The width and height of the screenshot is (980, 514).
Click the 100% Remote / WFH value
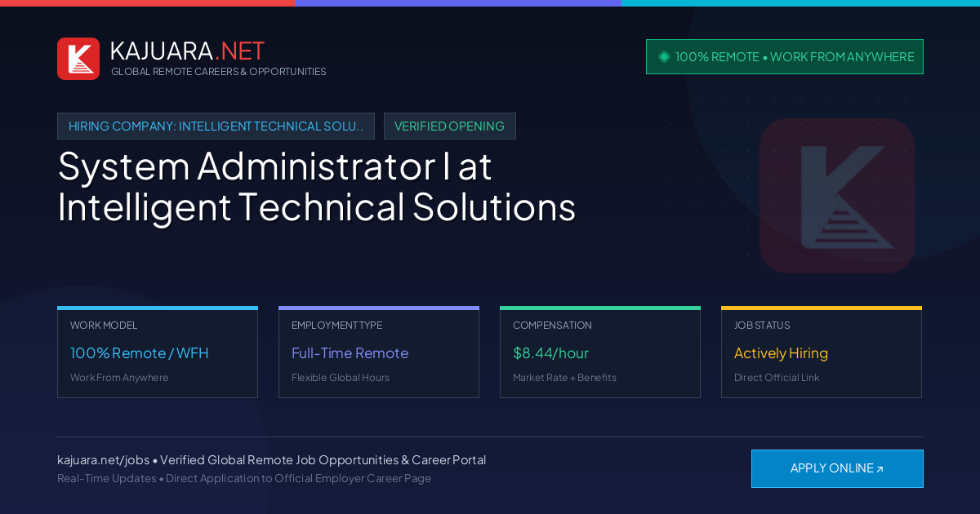click(x=140, y=353)
